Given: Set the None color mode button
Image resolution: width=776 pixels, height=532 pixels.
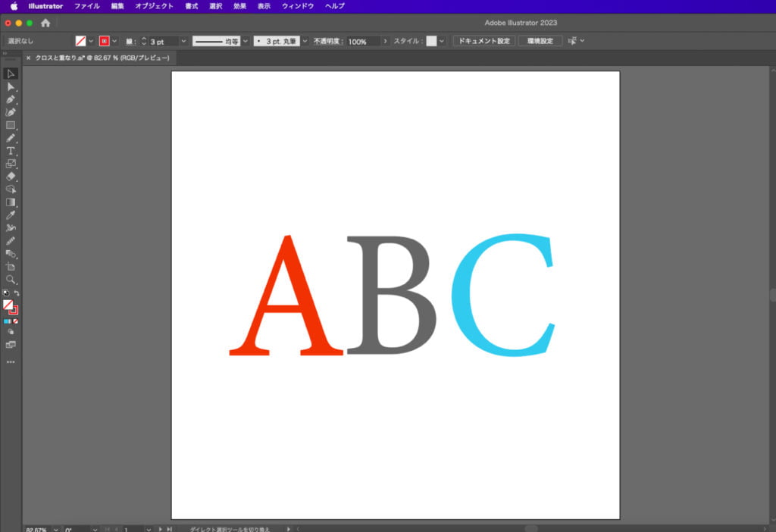Looking at the screenshot, I should coord(16,321).
